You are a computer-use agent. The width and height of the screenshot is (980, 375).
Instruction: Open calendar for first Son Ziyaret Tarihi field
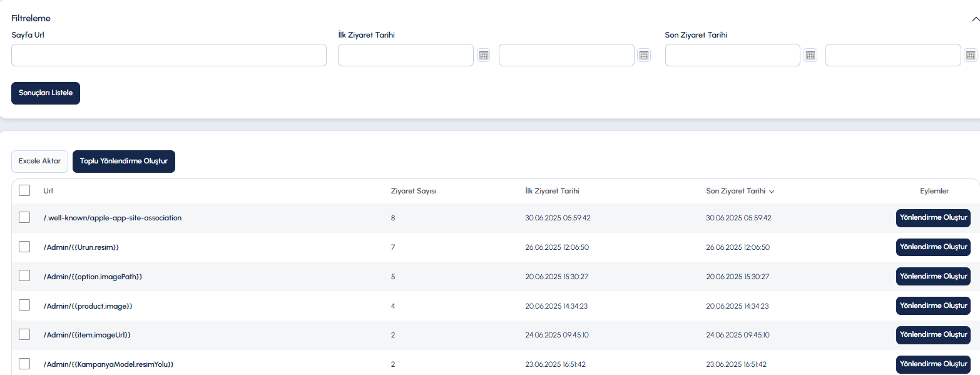pyautogui.click(x=810, y=55)
